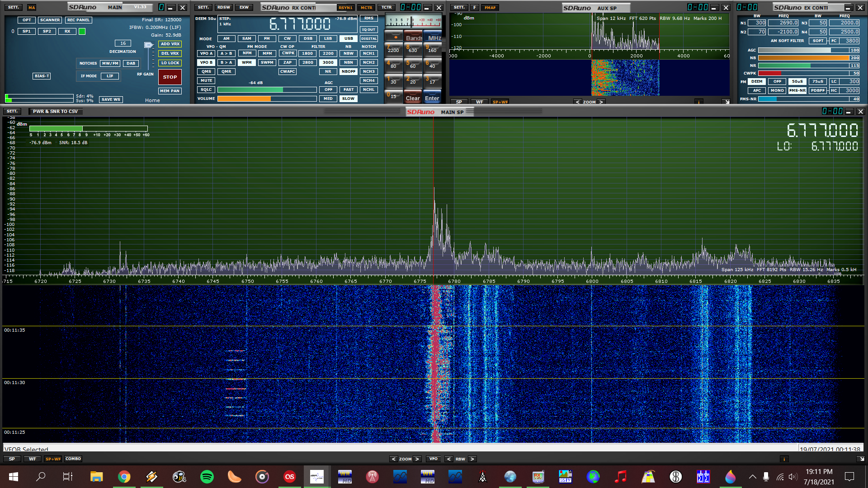The image size is (868, 488).
Task: Open the decimation value box showing 16
Action: [x=123, y=43]
